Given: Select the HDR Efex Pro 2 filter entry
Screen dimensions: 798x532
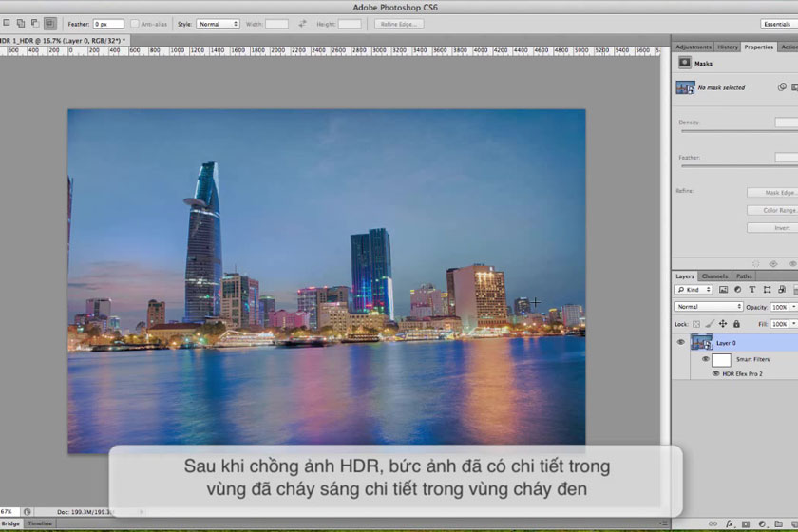Looking at the screenshot, I should pyautogui.click(x=742, y=373).
